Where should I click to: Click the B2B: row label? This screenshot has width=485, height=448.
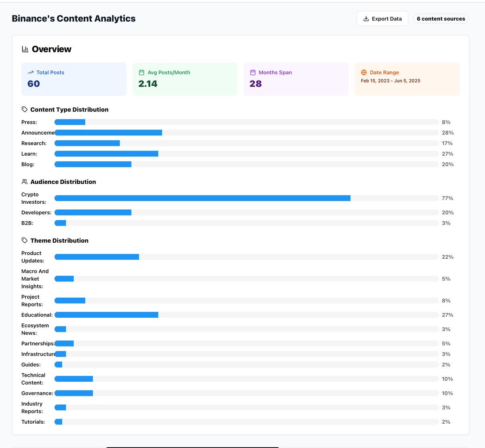point(27,223)
